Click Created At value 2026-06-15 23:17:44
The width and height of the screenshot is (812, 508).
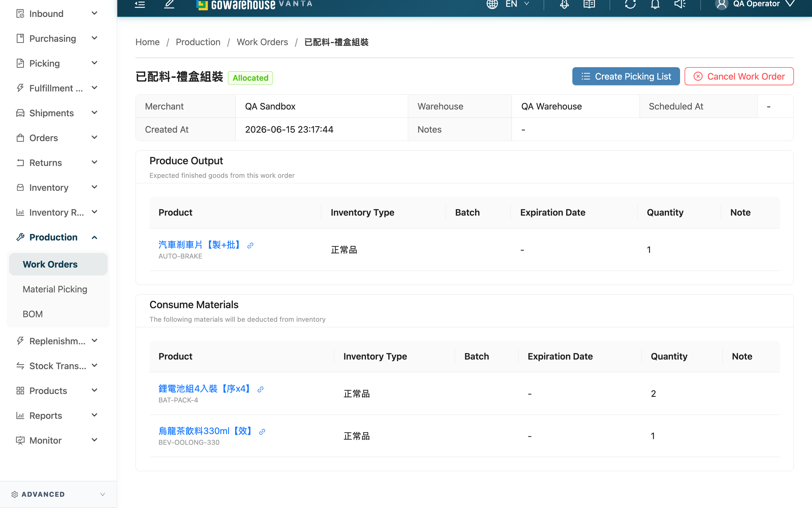[289, 129]
